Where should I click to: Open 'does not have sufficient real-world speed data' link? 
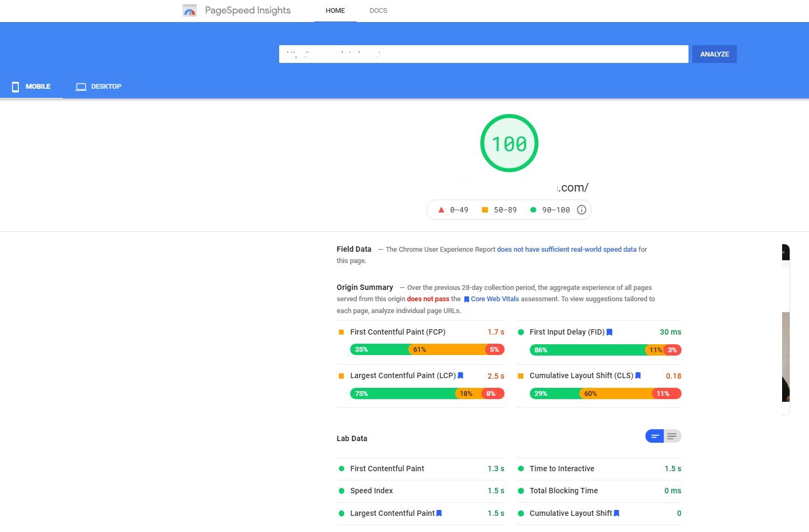click(x=566, y=250)
